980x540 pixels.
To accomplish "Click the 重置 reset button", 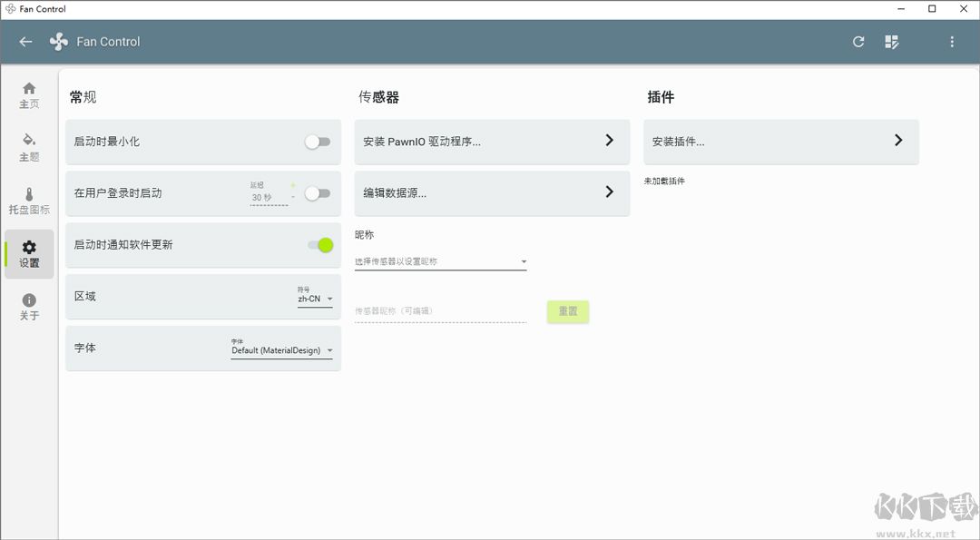I will [567, 311].
